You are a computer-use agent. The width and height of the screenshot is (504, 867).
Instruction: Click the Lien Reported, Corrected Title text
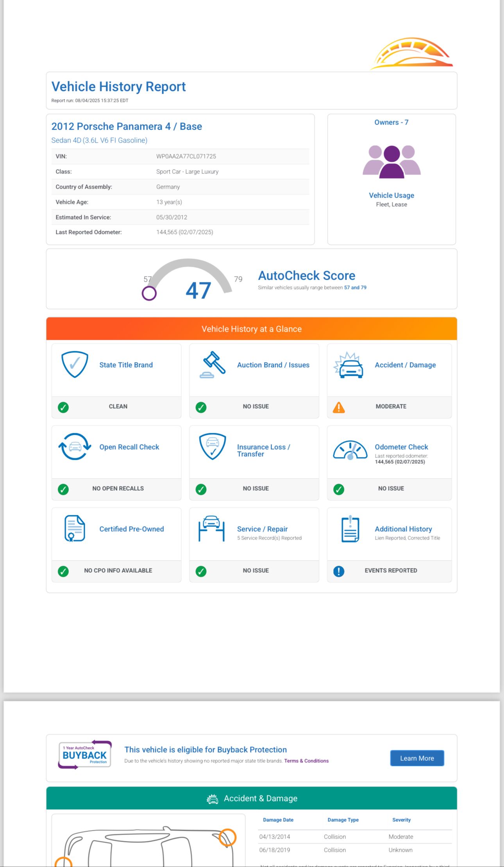(407, 538)
